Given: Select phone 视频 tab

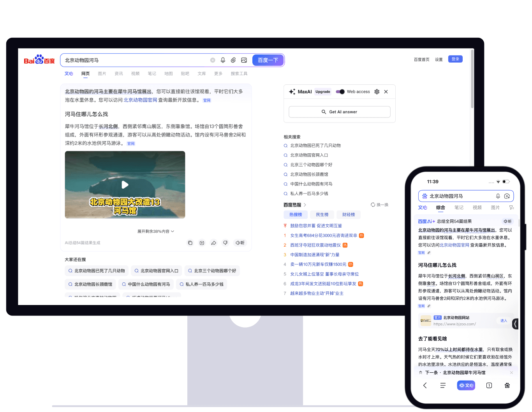Looking at the screenshot, I should [x=477, y=208].
